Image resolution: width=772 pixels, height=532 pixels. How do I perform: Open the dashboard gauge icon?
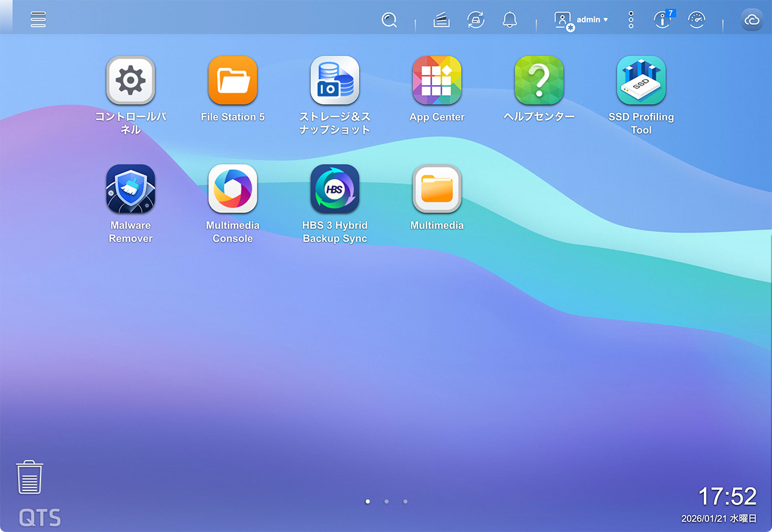coord(697,20)
